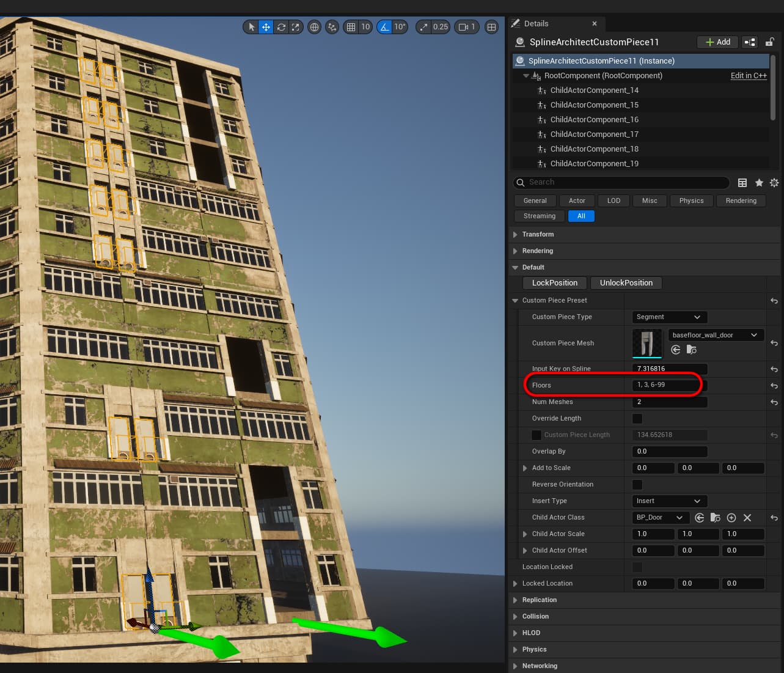This screenshot has height=673, width=784.
Task: Open the Custom Piece Type dropdown
Action: [669, 317]
